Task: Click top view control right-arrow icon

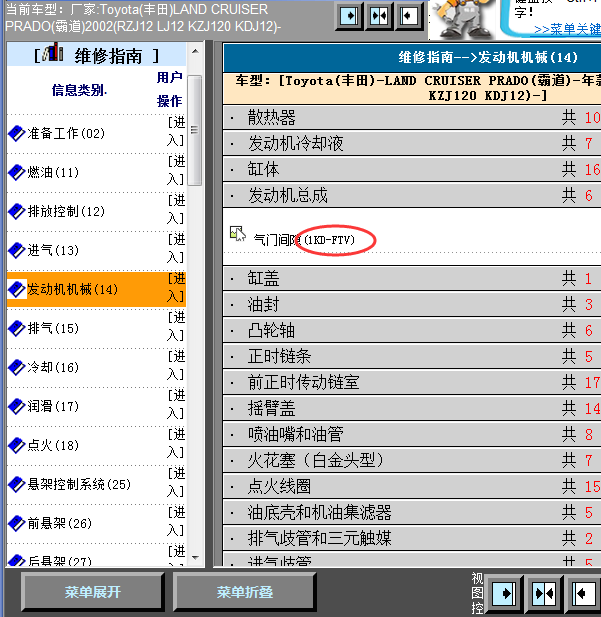Action: 349,17
